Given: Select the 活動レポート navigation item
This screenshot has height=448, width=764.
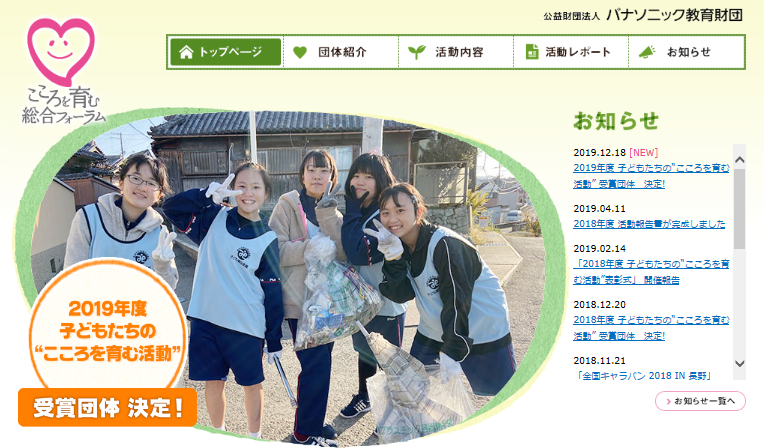Looking at the screenshot, I should pos(571,52).
